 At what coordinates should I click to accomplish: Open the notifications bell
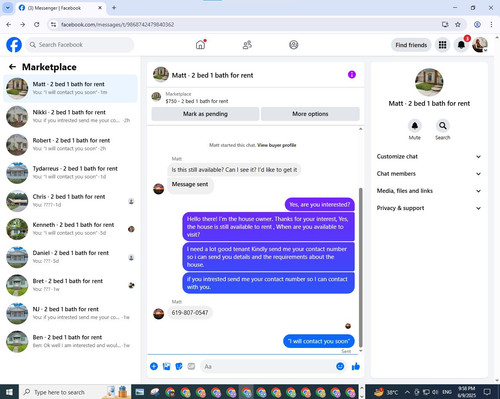click(461, 45)
